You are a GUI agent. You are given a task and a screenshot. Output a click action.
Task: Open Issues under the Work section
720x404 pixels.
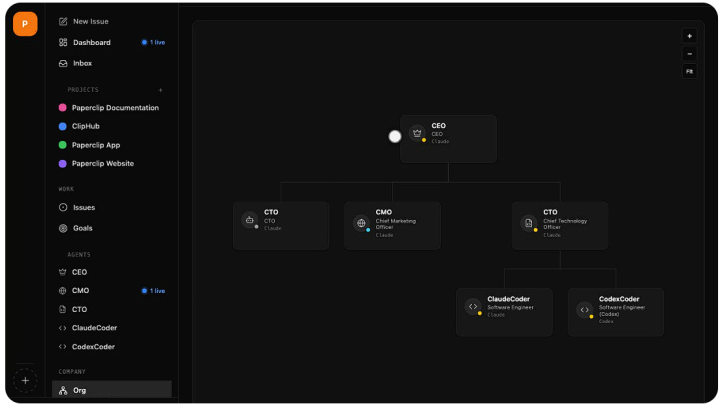pos(84,208)
